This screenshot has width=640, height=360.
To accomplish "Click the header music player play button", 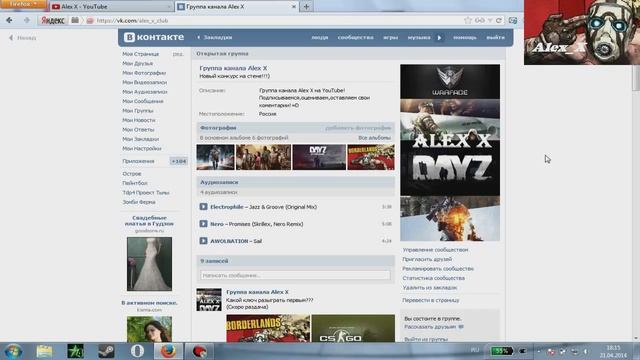I will pyautogui.click(x=439, y=38).
